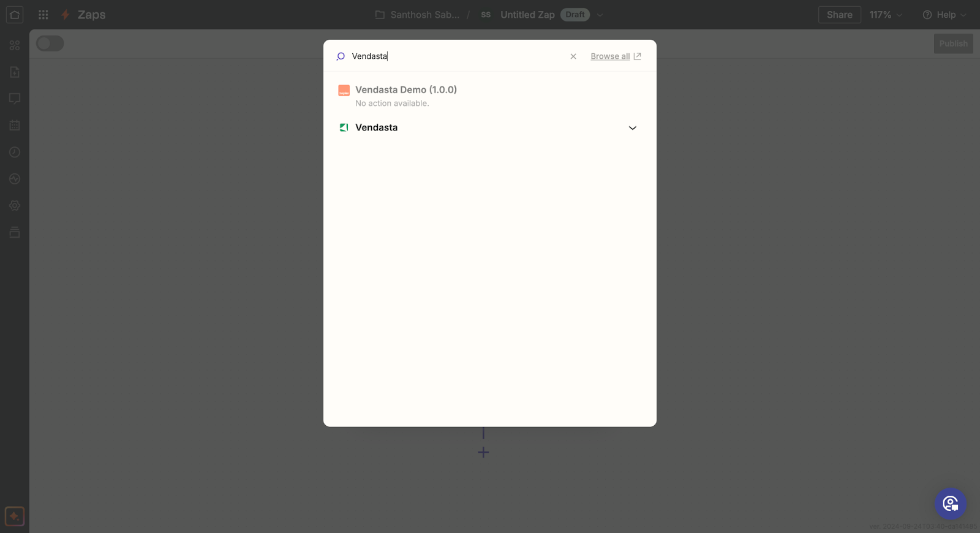This screenshot has height=533, width=980.
Task: Open the sidebar settings gear icon
Action: (15, 206)
